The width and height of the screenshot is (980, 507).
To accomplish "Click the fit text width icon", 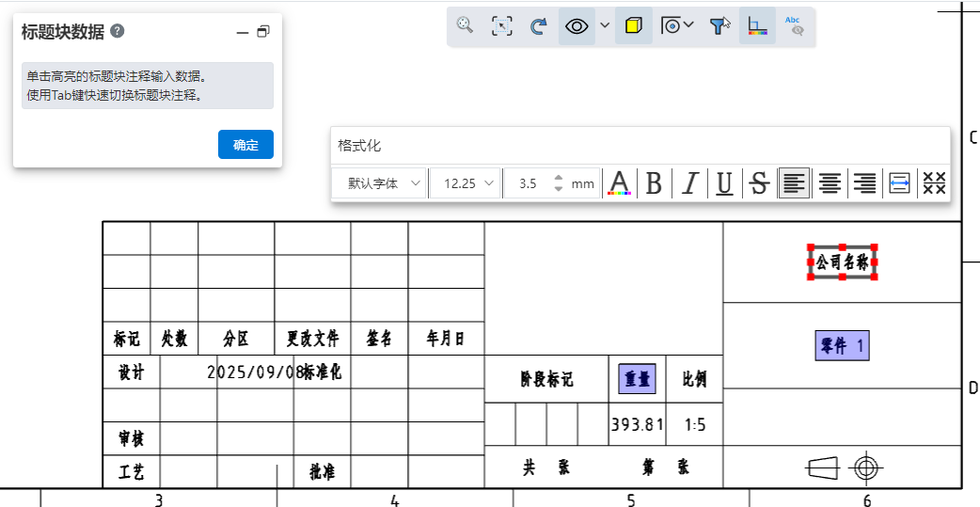I will pyautogui.click(x=900, y=183).
